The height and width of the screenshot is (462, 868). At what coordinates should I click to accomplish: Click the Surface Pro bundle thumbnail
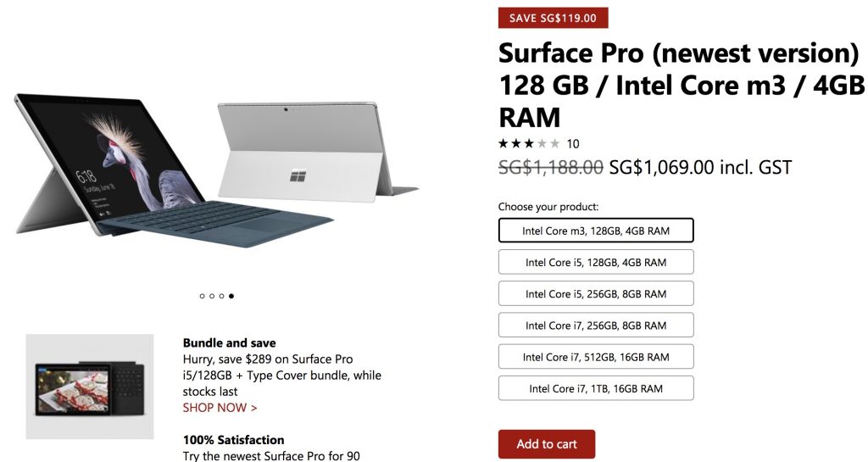click(90, 386)
